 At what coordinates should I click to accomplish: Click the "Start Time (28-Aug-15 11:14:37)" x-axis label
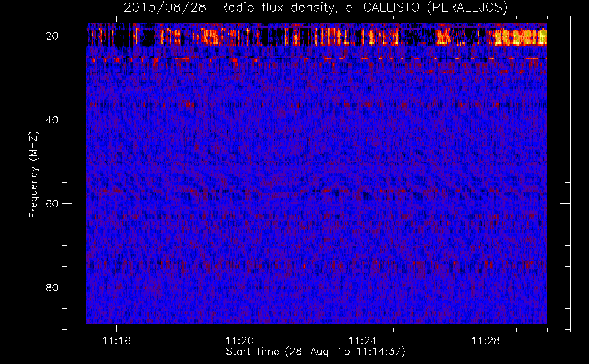pyautogui.click(x=316, y=352)
